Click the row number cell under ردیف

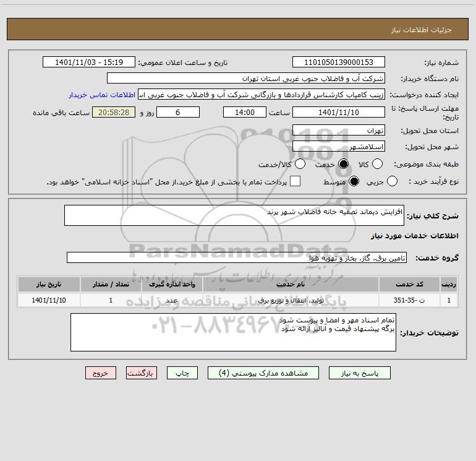click(x=449, y=300)
